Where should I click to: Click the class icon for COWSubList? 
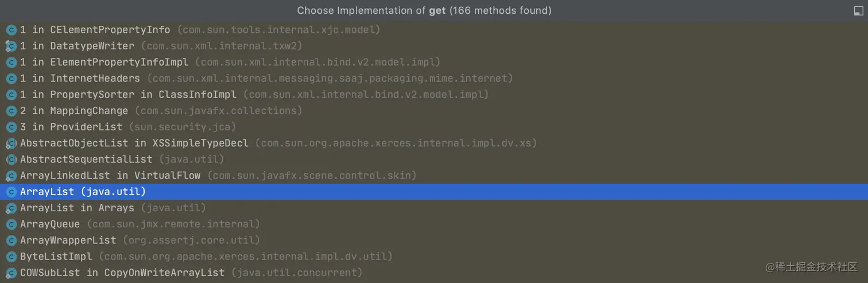click(x=11, y=273)
